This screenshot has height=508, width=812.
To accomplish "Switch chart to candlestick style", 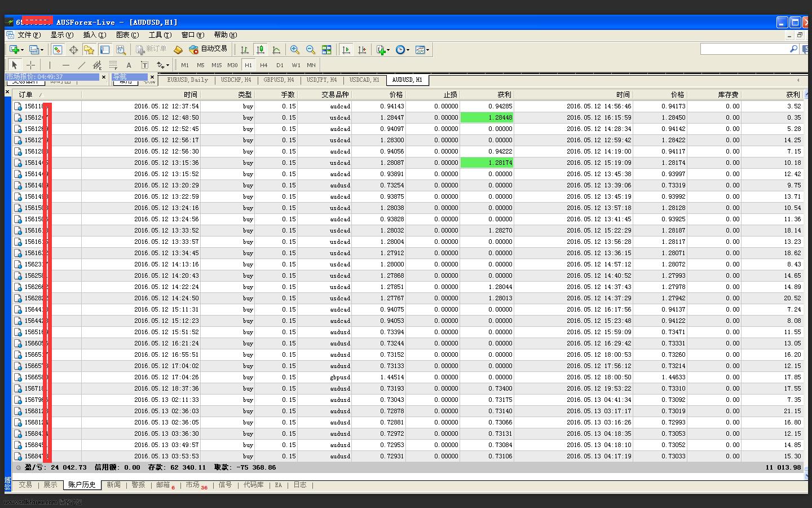I will pos(260,50).
